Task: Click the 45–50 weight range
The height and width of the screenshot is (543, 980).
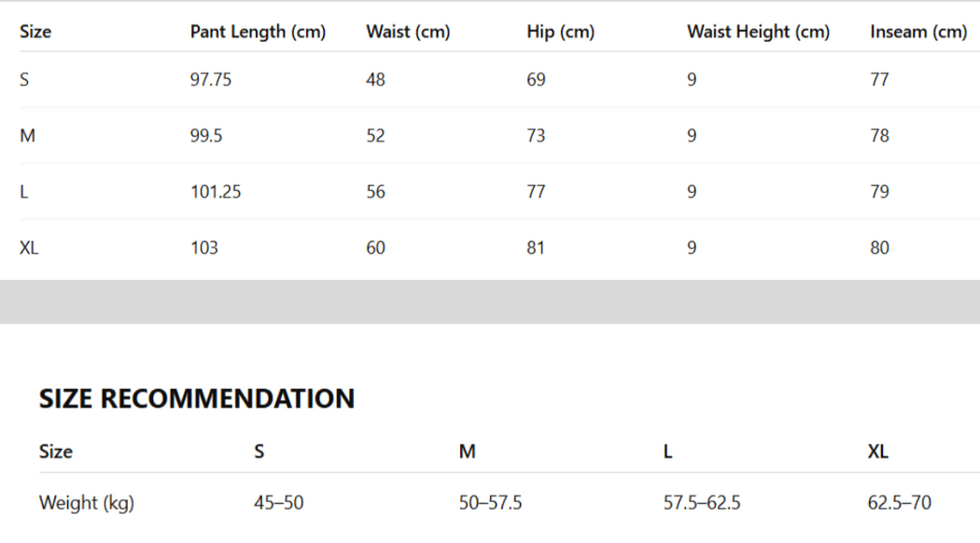Action: 278,503
